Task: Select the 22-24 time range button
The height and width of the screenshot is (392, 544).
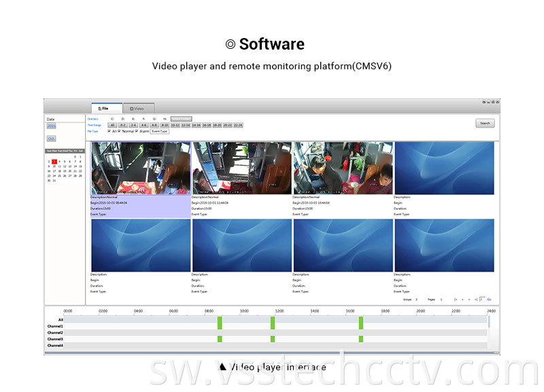Action: (238, 125)
